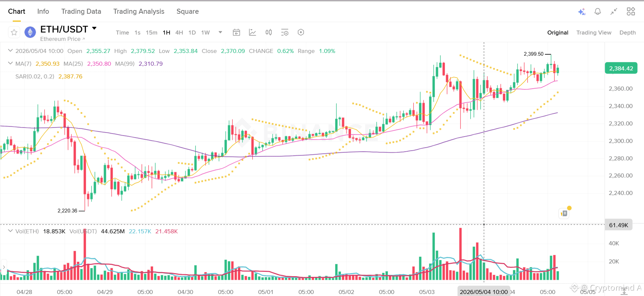
Task: Click the 61.49K volume axis label
Action: pyautogui.click(x=619, y=225)
